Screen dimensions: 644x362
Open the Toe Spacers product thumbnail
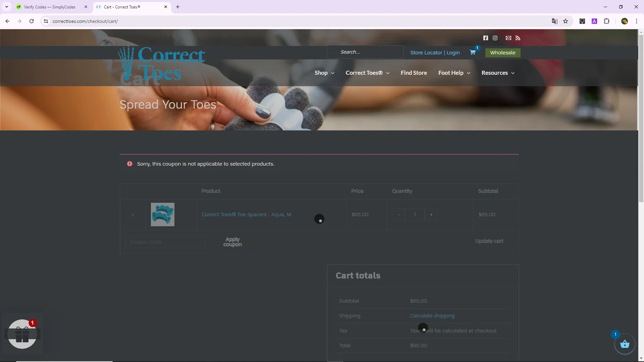pos(163,214)
